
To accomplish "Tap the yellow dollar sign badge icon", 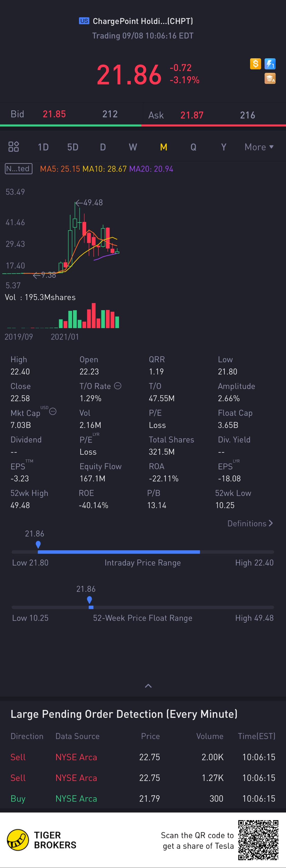I will click(x=255, y=64).
